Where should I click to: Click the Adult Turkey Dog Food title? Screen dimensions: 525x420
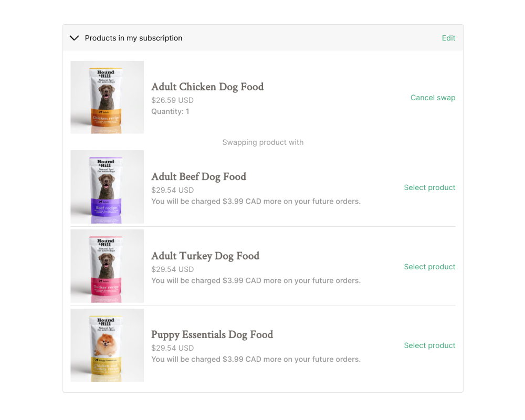point(205,256)
